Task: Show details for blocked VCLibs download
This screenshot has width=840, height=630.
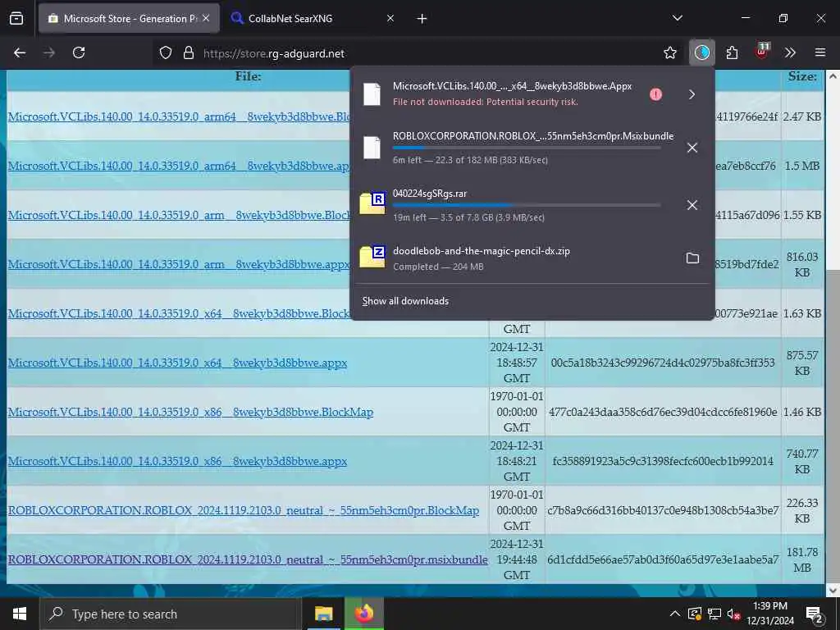Action: click(692, 94)
